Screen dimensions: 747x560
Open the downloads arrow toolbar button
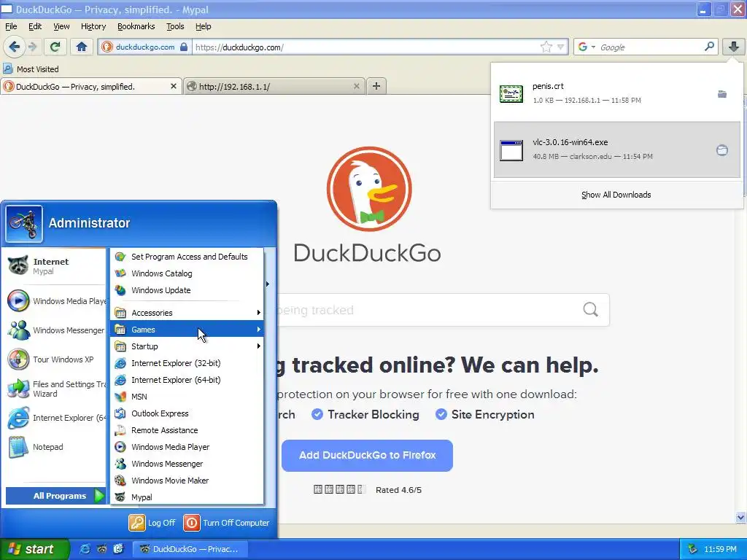pyautogui.click(x=734, y=47)
